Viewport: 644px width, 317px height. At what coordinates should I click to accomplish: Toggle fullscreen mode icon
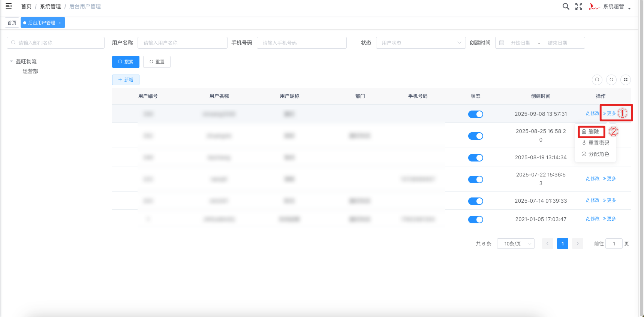579,6
